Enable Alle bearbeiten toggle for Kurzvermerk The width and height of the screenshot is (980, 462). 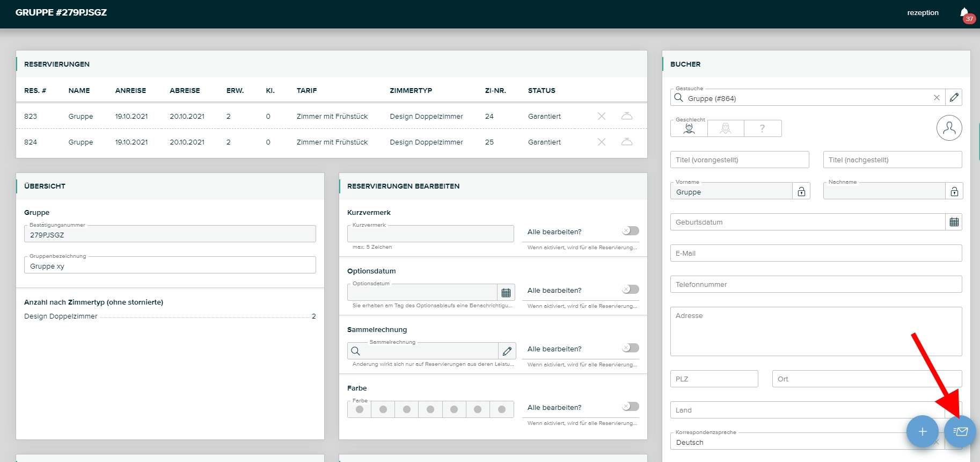pyautogui.click(x=631, y=231)
